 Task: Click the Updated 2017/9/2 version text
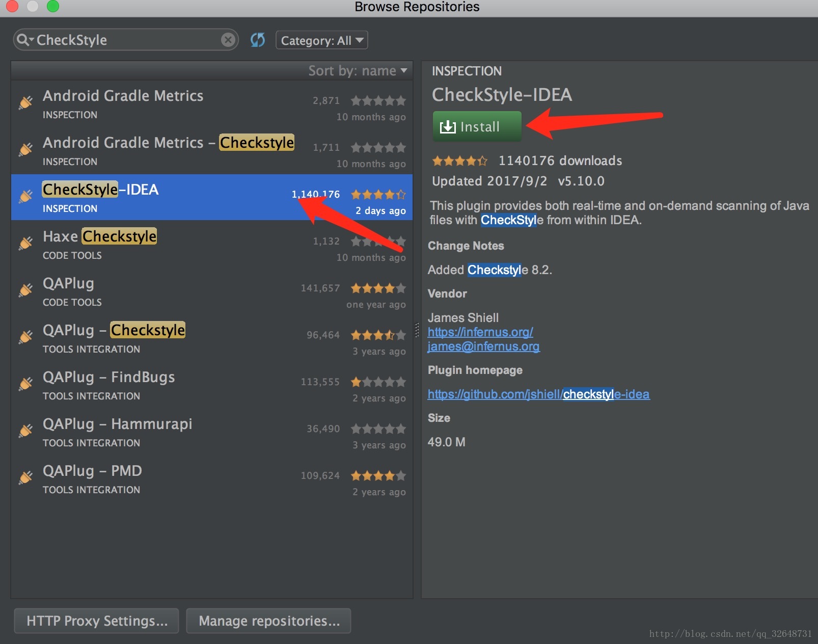(518, 181)
